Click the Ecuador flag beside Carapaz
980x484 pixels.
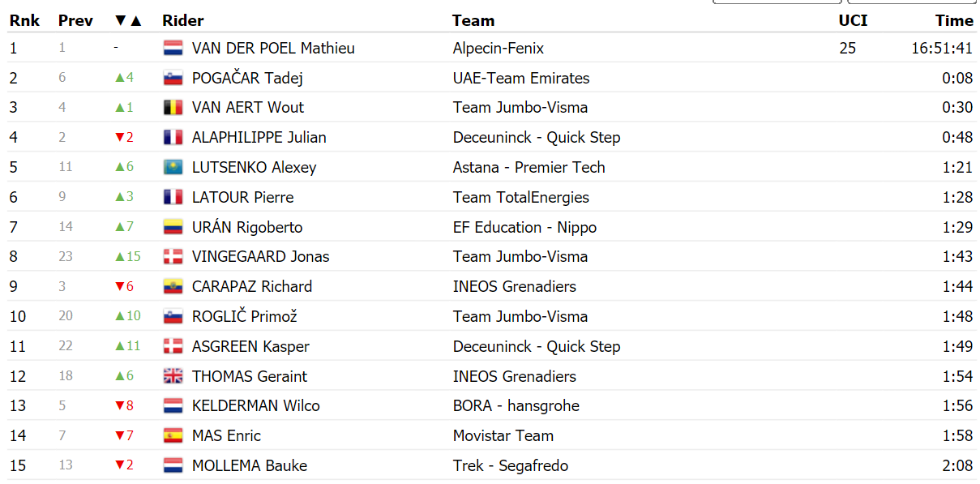(173, 286)
